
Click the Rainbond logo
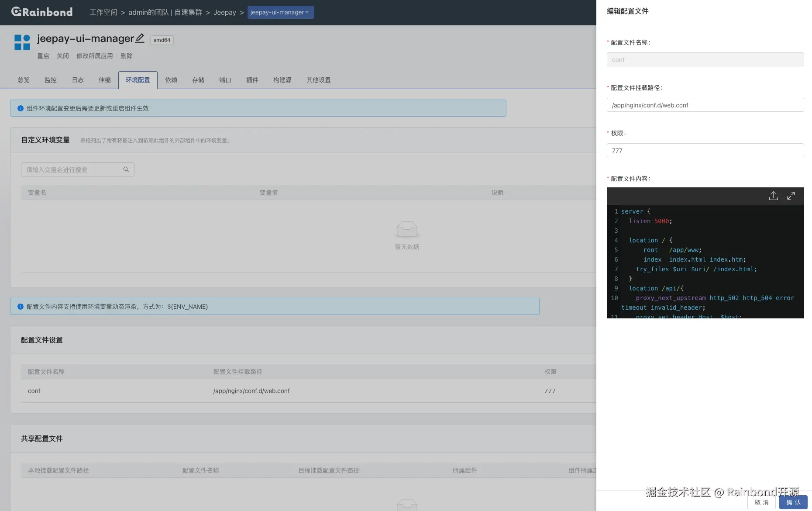tap(42, 12)
